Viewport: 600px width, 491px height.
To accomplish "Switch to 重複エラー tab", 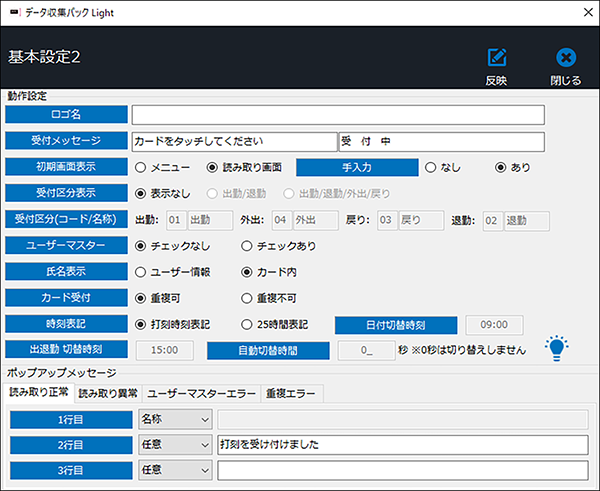I will point(292,393).
